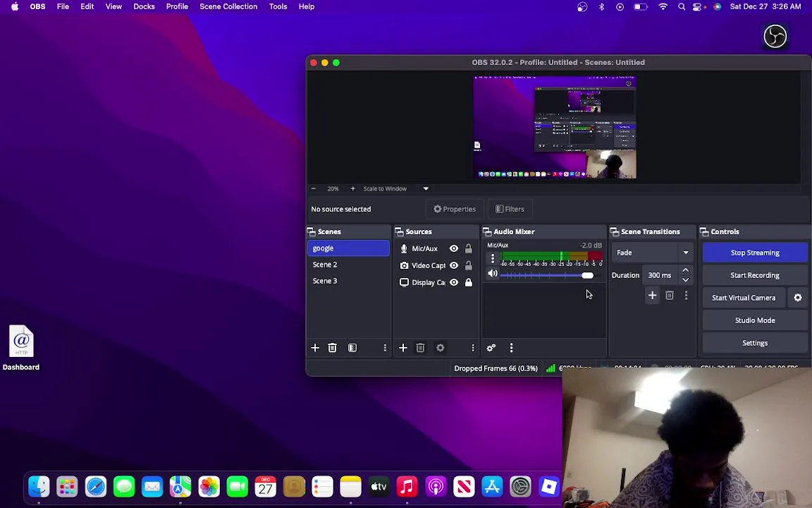Click Stop Streaming
Screen dimensions: 812x508
755,253
